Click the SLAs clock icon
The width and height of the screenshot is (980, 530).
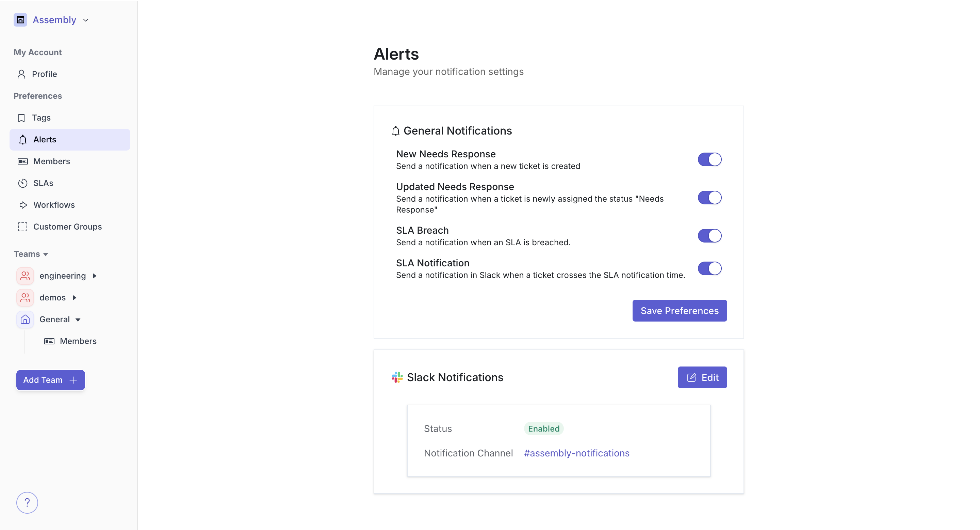pos(23,183)
